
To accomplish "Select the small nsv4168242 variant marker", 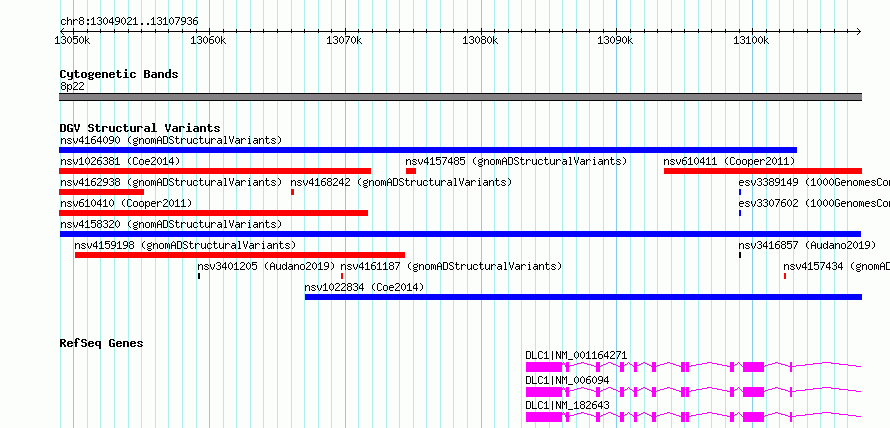I will tap(292, 192).
